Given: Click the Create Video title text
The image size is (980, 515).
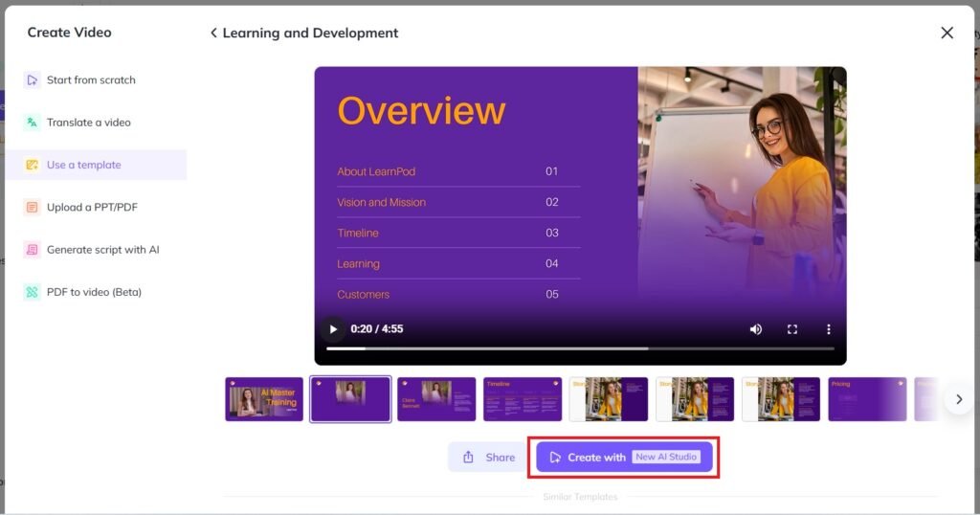Looking at the screenshot, I should click(x=69, y=33).
